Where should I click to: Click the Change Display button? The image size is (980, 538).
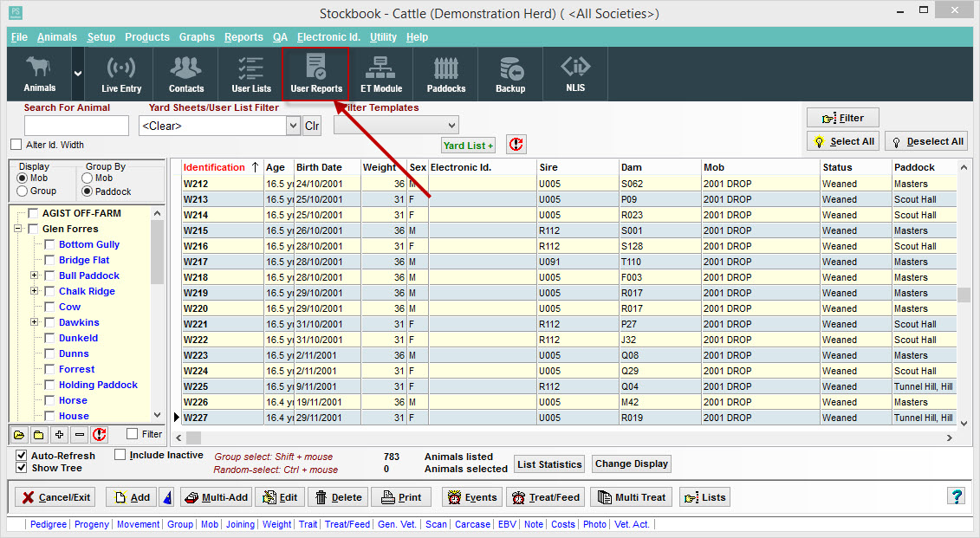click(632, 463)
